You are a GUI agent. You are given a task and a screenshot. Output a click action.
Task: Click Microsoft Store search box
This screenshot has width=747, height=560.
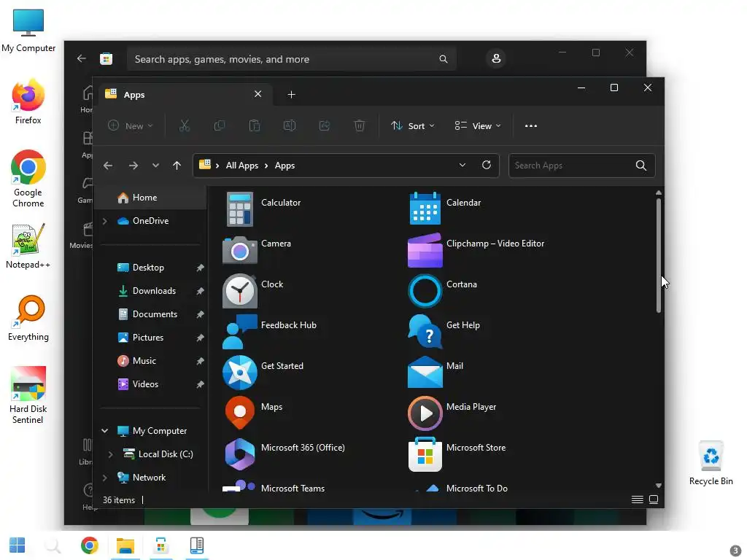point(291,59)
